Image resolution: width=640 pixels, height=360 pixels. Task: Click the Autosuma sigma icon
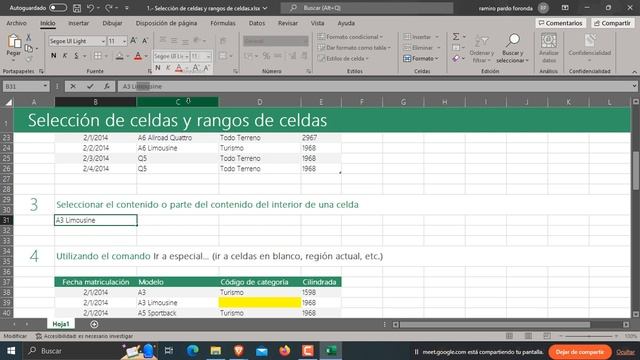pyautogui.click(x=456, y=37)
